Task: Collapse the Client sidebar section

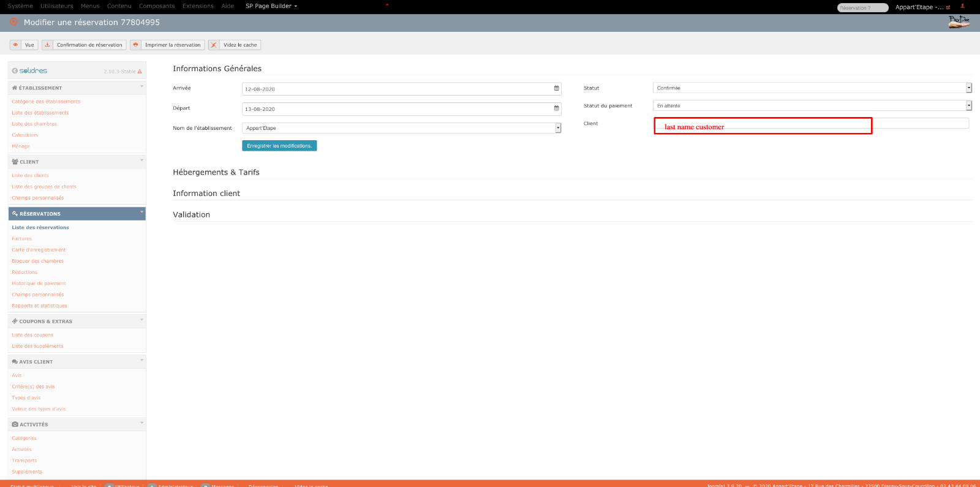Action: pyautogui.click(x=141, y=161)
